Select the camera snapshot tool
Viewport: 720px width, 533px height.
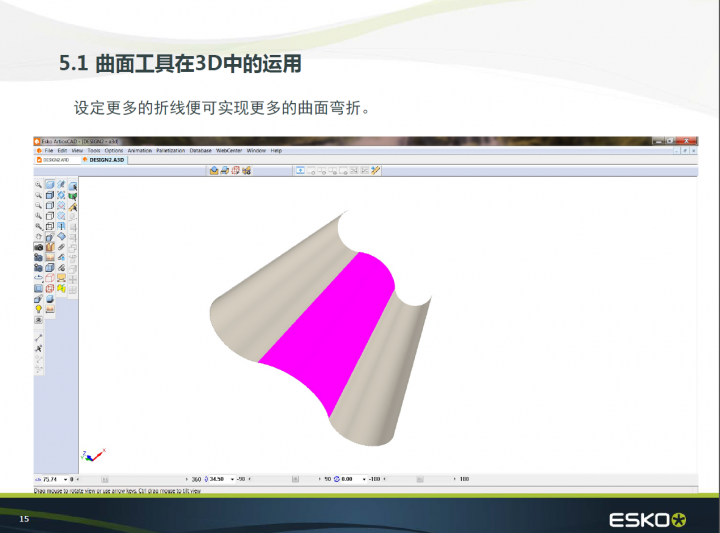click(x=39, y=247)
